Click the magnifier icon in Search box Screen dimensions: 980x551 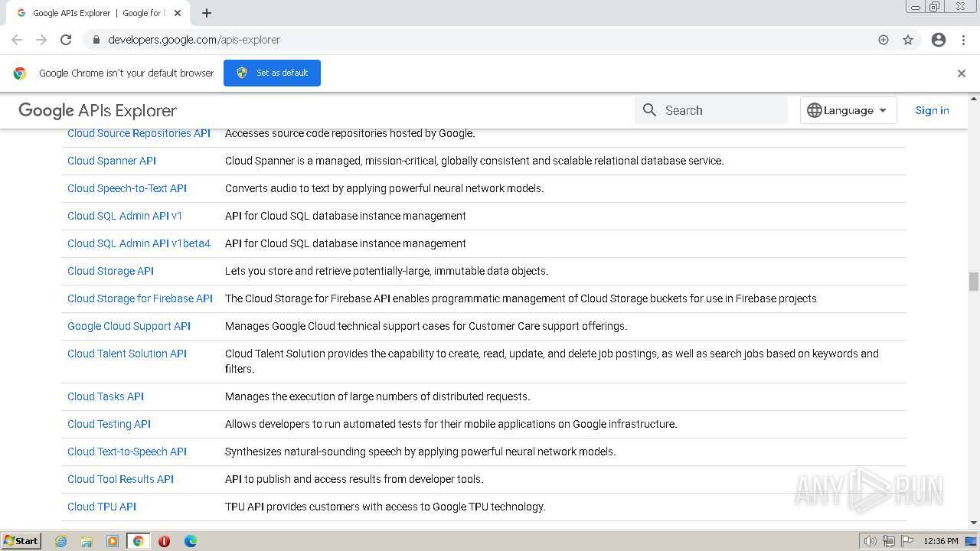[650, 110]
